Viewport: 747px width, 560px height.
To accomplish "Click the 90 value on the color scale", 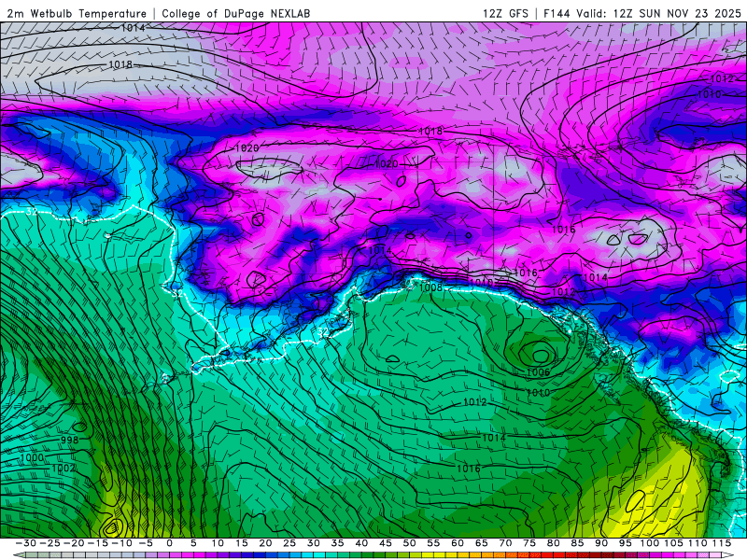I will (x=601, y=543).
